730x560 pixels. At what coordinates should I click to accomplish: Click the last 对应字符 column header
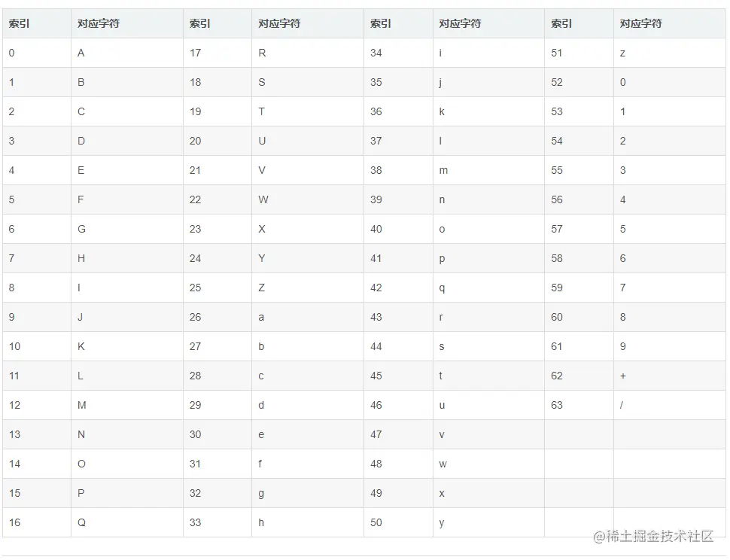[670, 23]
